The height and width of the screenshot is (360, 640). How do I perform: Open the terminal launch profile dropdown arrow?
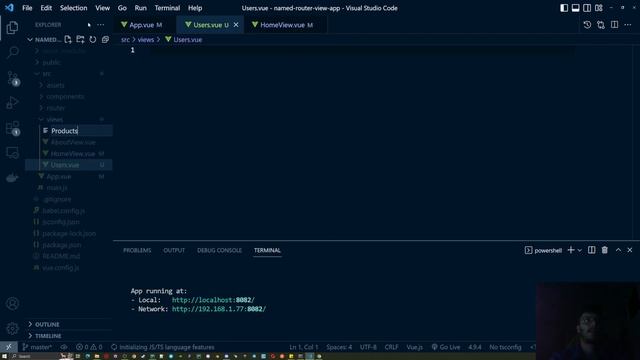(x=580, y=250)
